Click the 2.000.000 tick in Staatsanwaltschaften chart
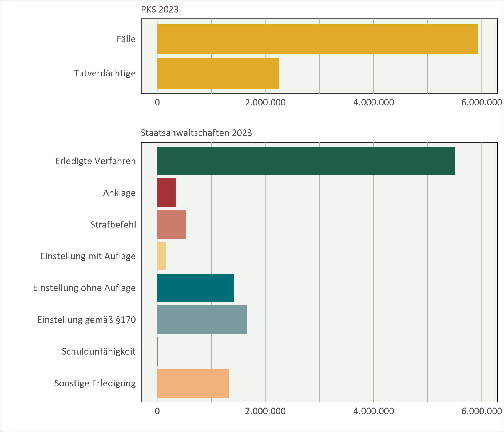 pos(265,411)
